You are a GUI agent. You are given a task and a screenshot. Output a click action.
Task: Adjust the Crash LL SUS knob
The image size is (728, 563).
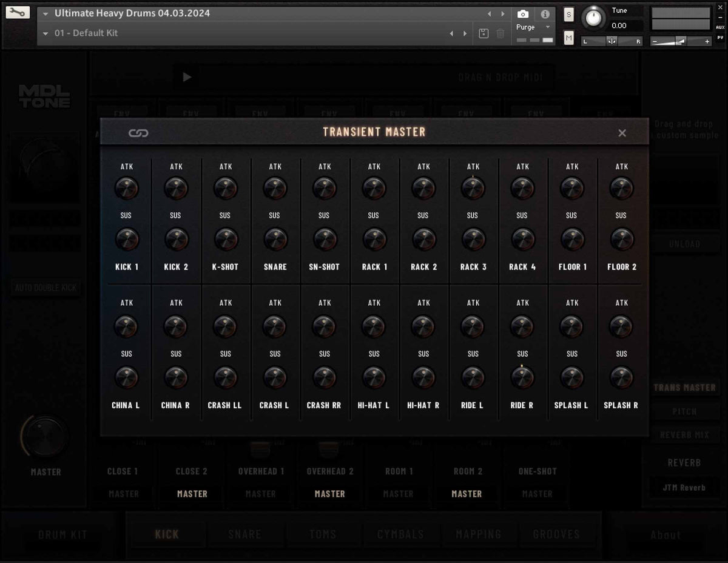(226, 378)
